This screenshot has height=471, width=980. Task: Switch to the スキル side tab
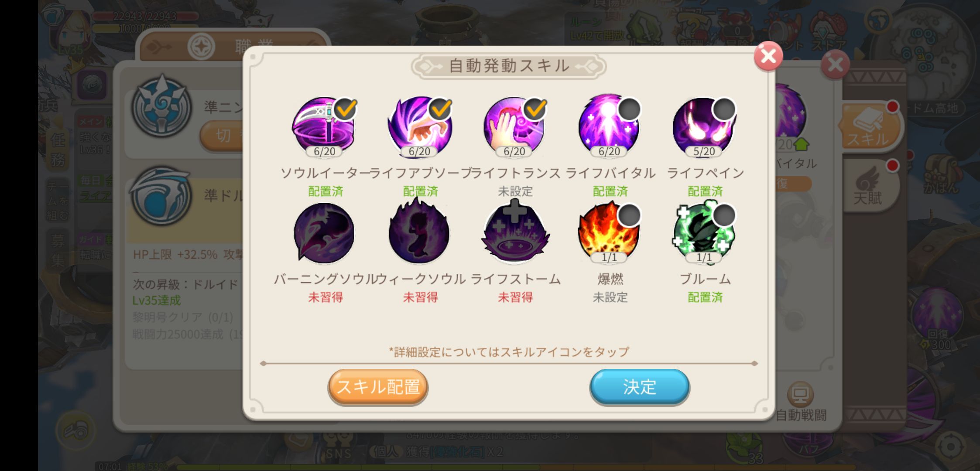pyautogui.click(x=868, y=127)
